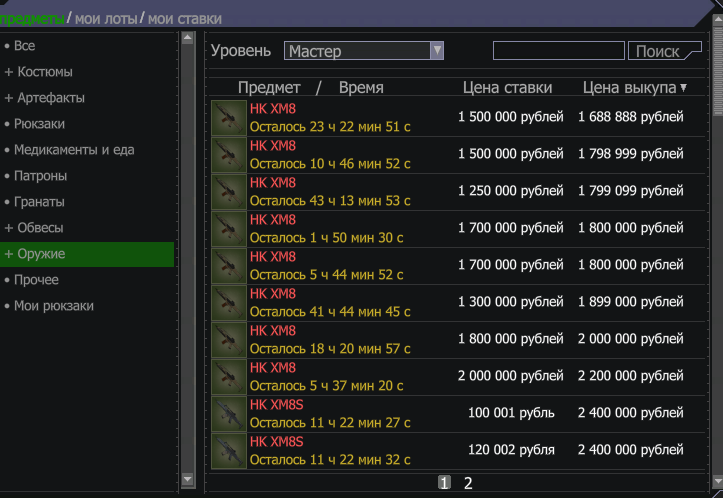Click the 1 798 999 рублей buyout price

tap(631, 154)
